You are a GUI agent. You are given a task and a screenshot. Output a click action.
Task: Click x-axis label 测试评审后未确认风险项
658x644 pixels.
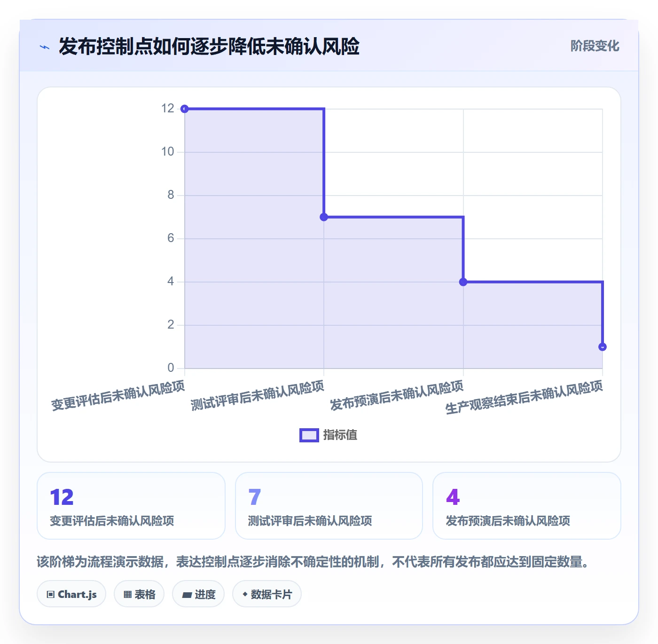258,396
